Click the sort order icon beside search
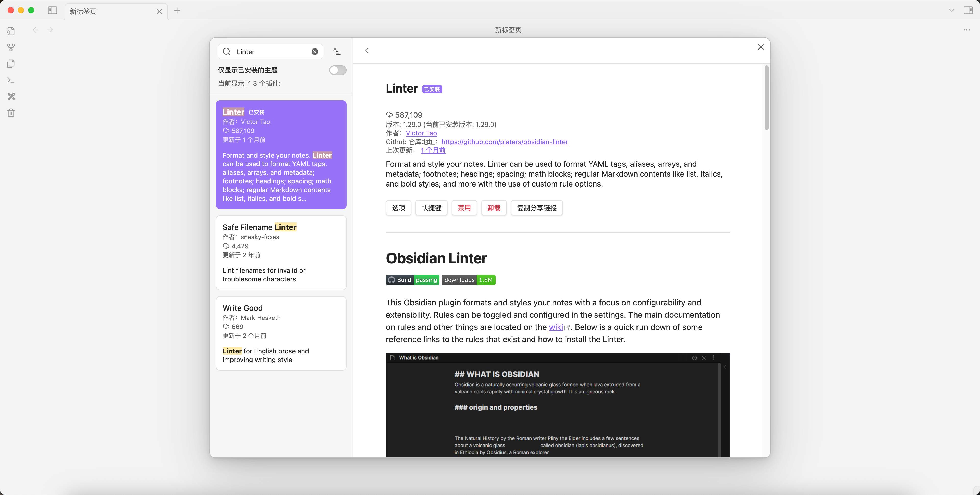 [337, 52]
